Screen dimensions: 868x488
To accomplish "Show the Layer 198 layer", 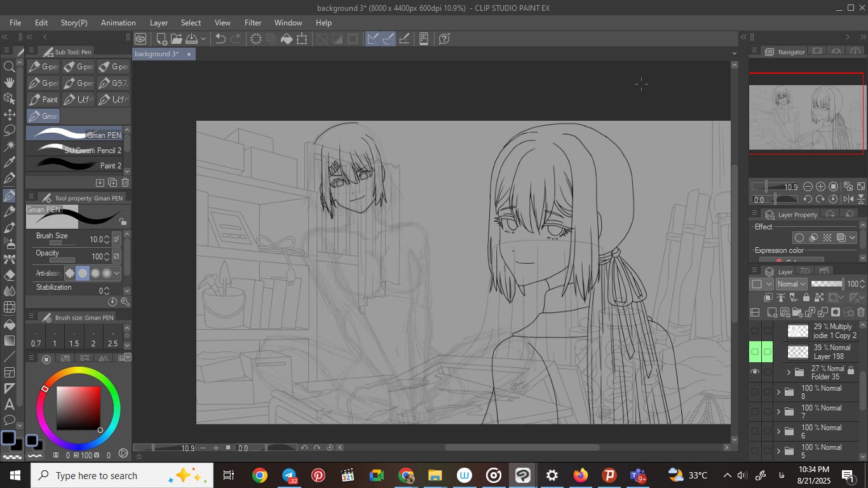I will [x=755, y=351].
